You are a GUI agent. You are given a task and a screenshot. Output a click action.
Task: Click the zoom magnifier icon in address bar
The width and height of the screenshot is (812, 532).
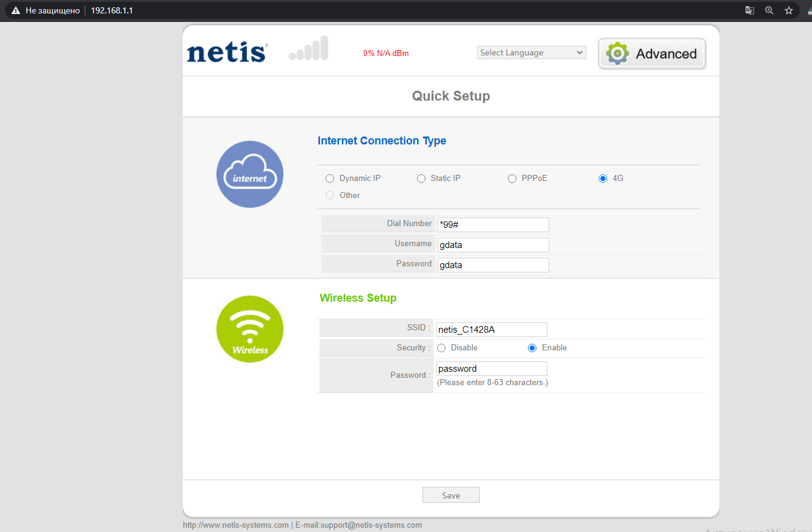coord(769,10)
